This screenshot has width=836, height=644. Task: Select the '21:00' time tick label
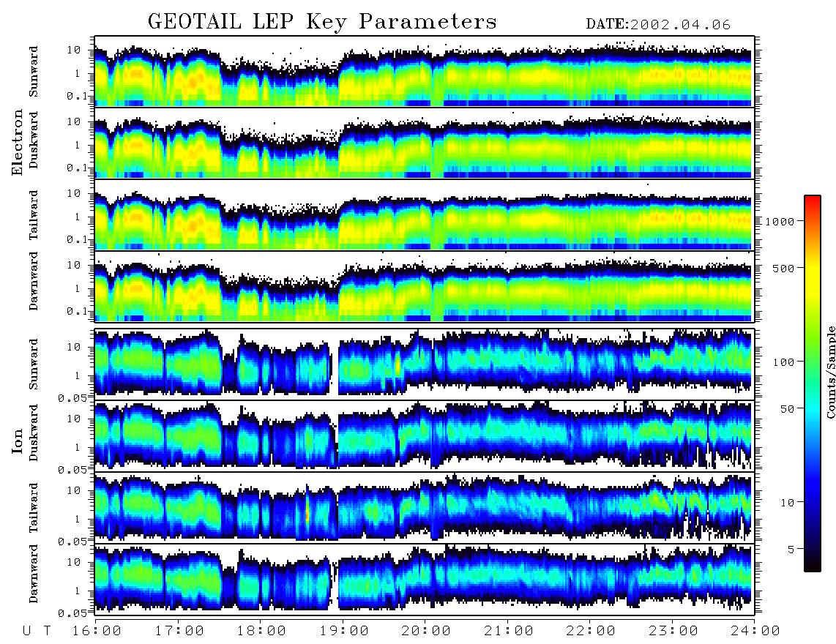click(x=509, y=631)
